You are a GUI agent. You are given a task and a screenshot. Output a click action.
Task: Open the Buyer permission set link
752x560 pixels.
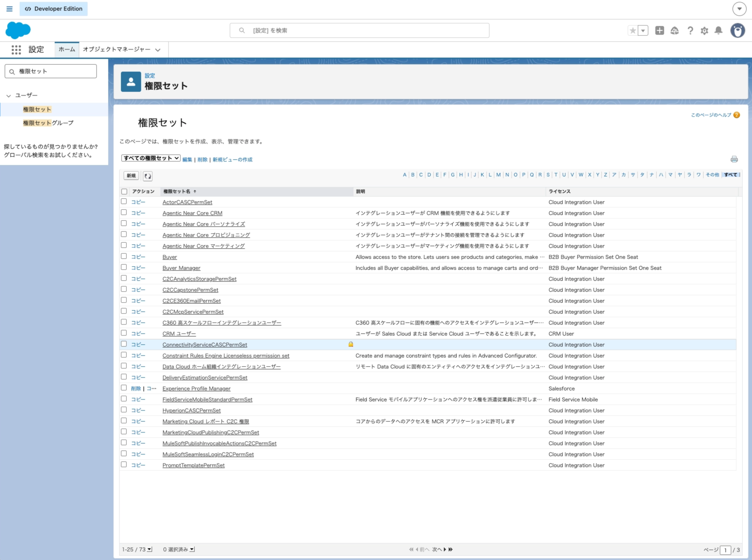170,257
